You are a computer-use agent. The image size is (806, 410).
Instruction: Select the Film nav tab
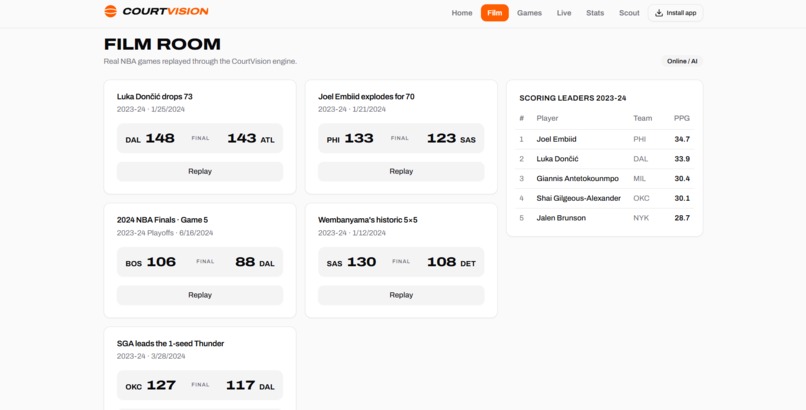coord(494,13)
